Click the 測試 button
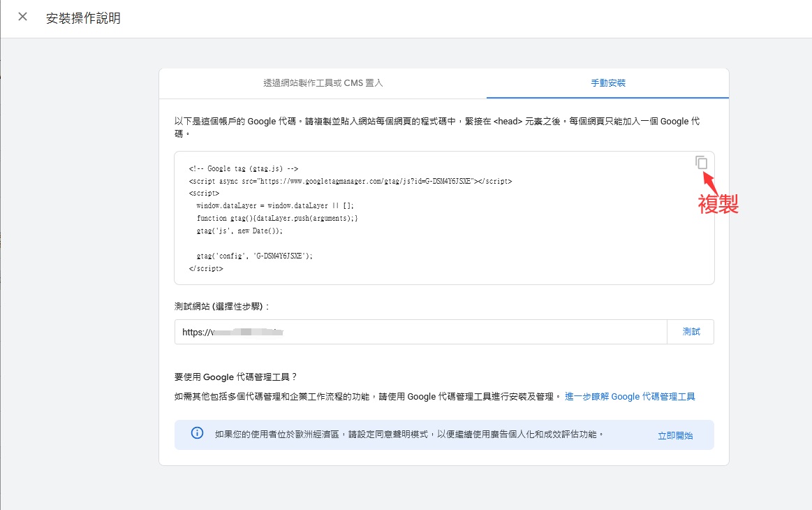 (691, 332)
